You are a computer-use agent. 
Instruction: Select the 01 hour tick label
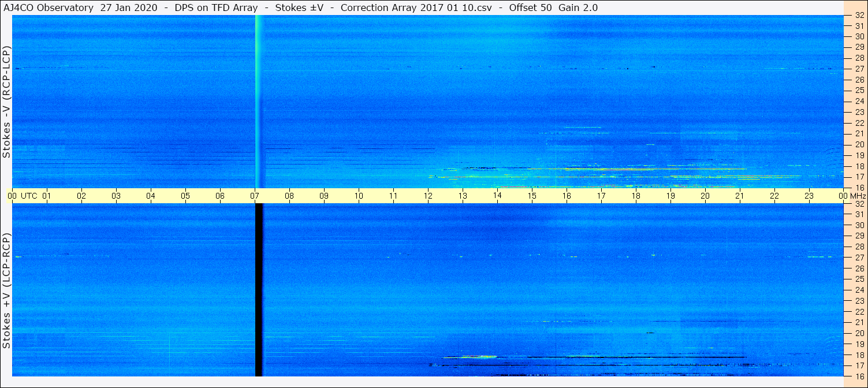click(47, 196)
